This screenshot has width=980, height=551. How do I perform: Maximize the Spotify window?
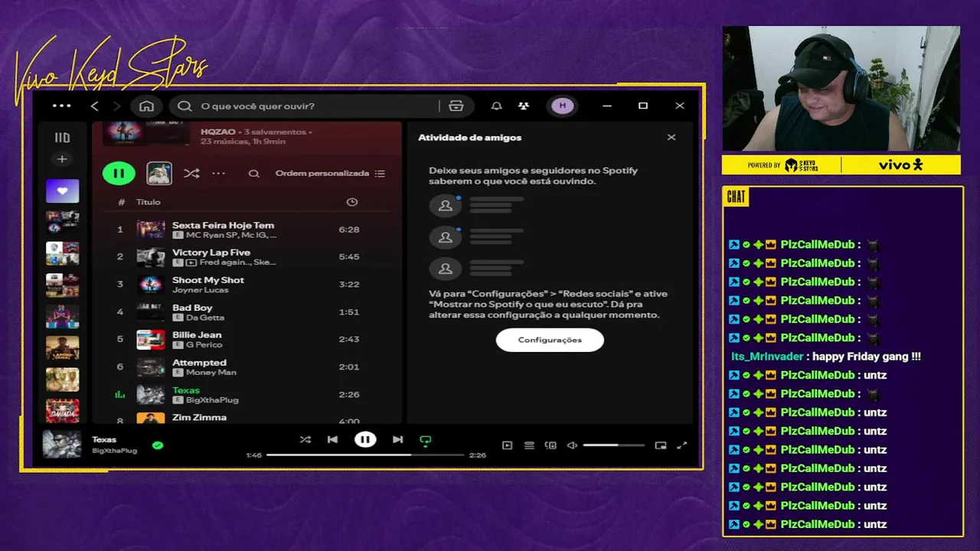[643, 106]
